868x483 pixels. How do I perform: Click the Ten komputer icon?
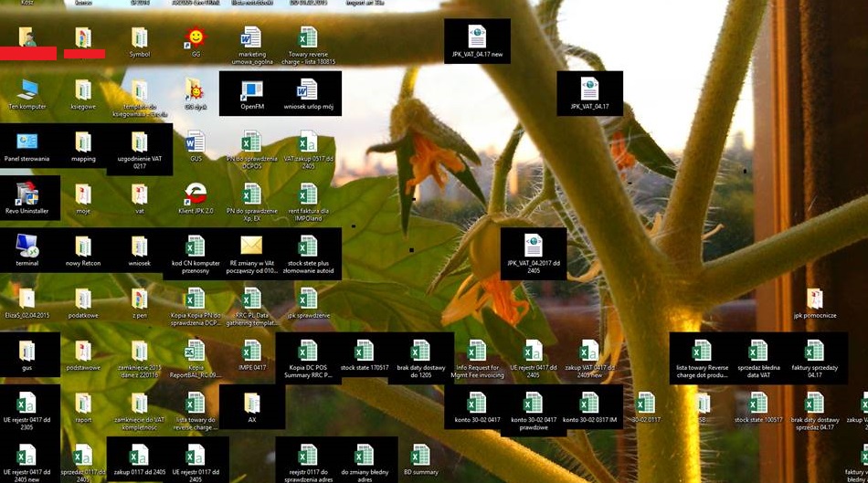coord(26,90)
